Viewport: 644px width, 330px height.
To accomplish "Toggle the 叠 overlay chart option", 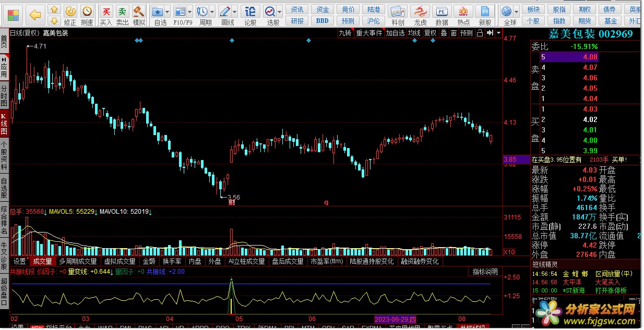I will click(x=444, y=32).
